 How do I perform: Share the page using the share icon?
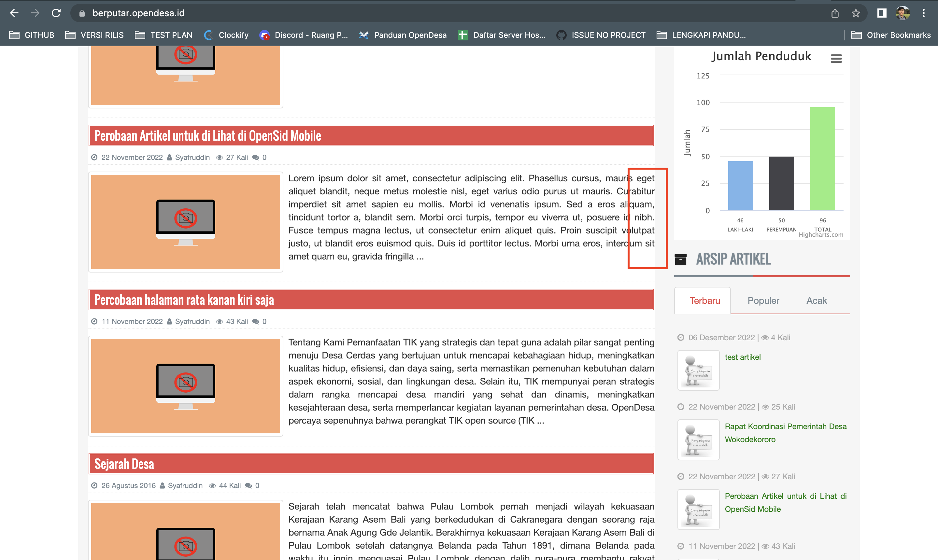[x=834, y=12]
